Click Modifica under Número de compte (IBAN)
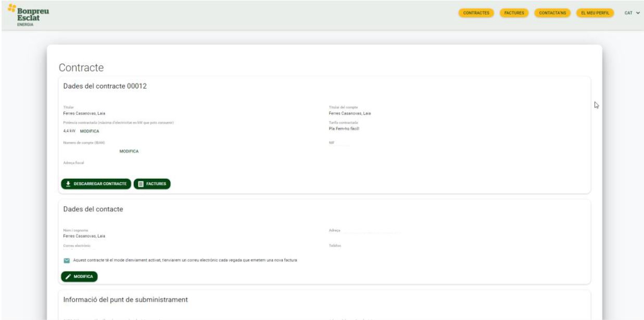644x320 pixels. (x=129, y=152)
